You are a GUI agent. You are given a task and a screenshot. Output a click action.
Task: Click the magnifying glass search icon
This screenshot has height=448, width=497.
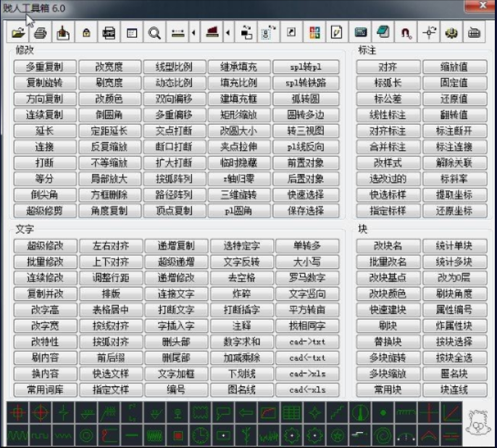154,33
